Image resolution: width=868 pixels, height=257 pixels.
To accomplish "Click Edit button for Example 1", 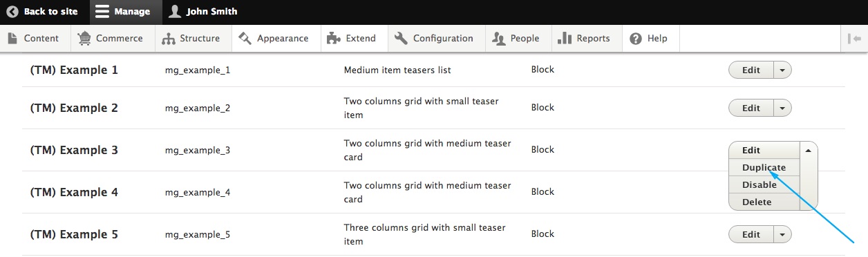I will 751,70.
